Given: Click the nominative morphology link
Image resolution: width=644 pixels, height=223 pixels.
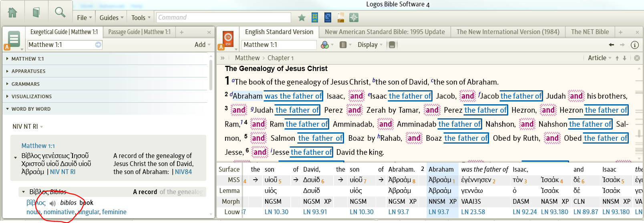Looking at the screenshot, I should pyautogui.click(x=59, y=212).
